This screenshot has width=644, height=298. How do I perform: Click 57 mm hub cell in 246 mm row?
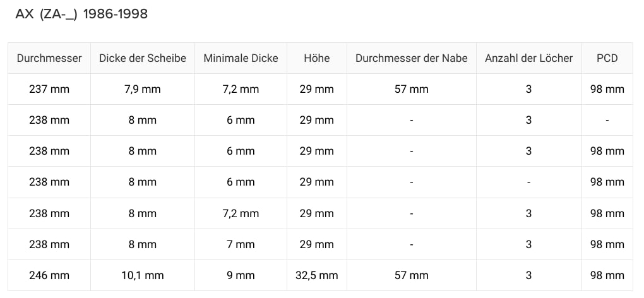tap(411, 275)
